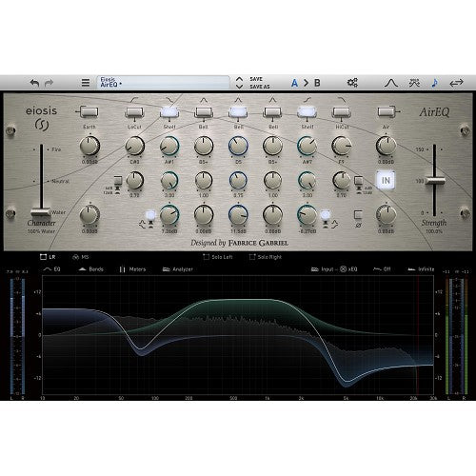476x476 pixels.
Task: Disable the lit low Shelf A#1 band button
Action: tap(169, 111)
